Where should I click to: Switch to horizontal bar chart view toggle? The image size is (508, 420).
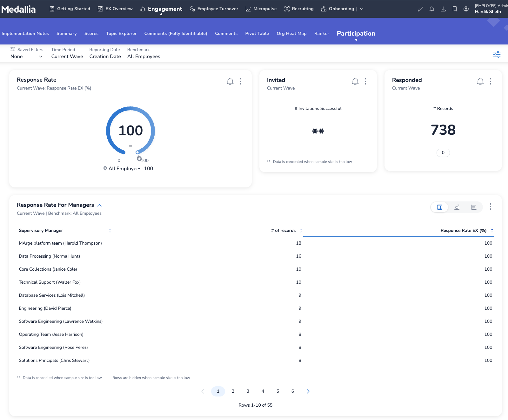point(473,207)
